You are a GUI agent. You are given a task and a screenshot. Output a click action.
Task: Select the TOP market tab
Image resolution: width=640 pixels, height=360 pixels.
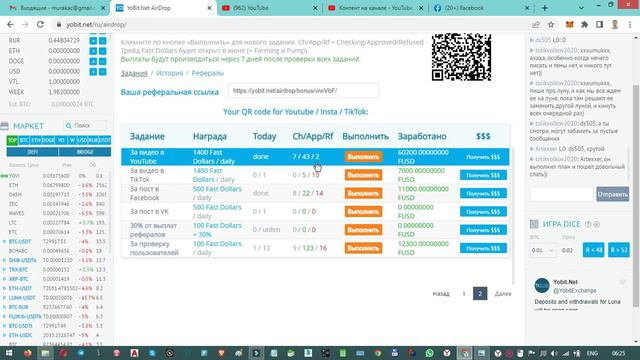[x=12, y=140]
